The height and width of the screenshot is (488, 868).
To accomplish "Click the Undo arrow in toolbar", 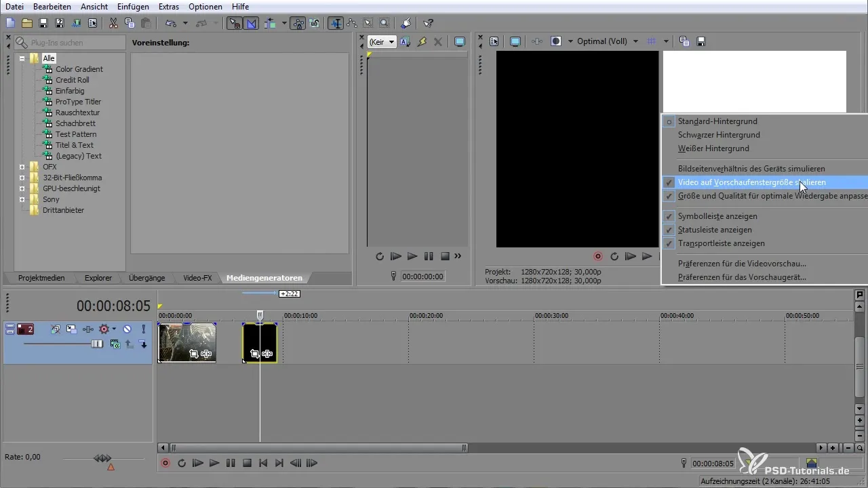I will (170, 23).
